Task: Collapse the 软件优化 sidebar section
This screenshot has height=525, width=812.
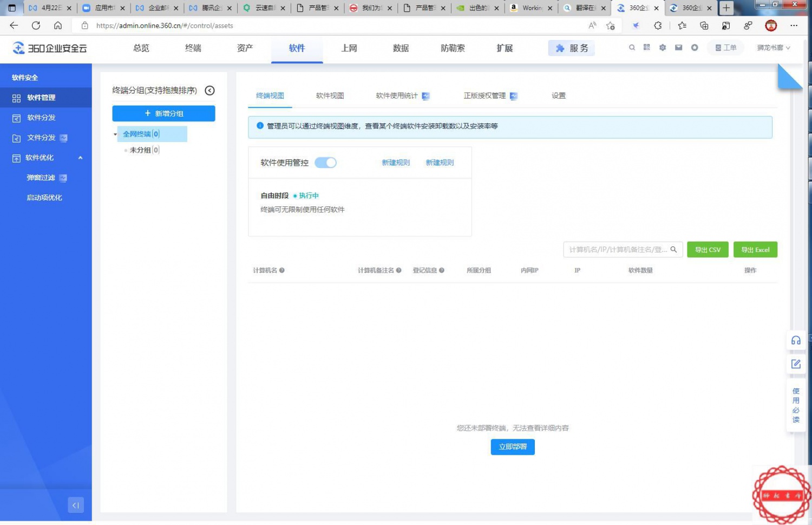Action: pos(80,158)
